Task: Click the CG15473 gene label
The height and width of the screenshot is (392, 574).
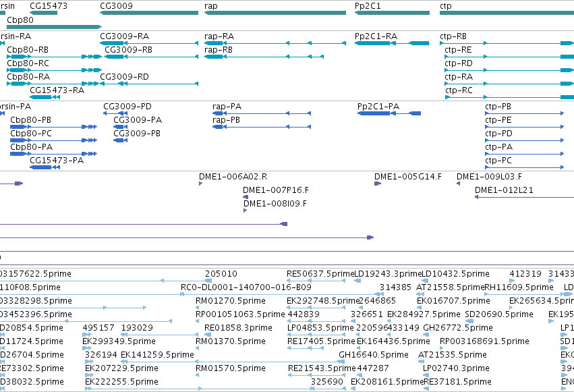Action: [x=49, y=6]
